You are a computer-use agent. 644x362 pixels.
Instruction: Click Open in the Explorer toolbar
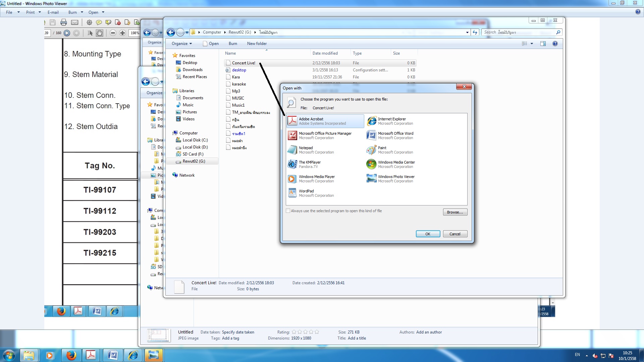(x=211, y=44)
